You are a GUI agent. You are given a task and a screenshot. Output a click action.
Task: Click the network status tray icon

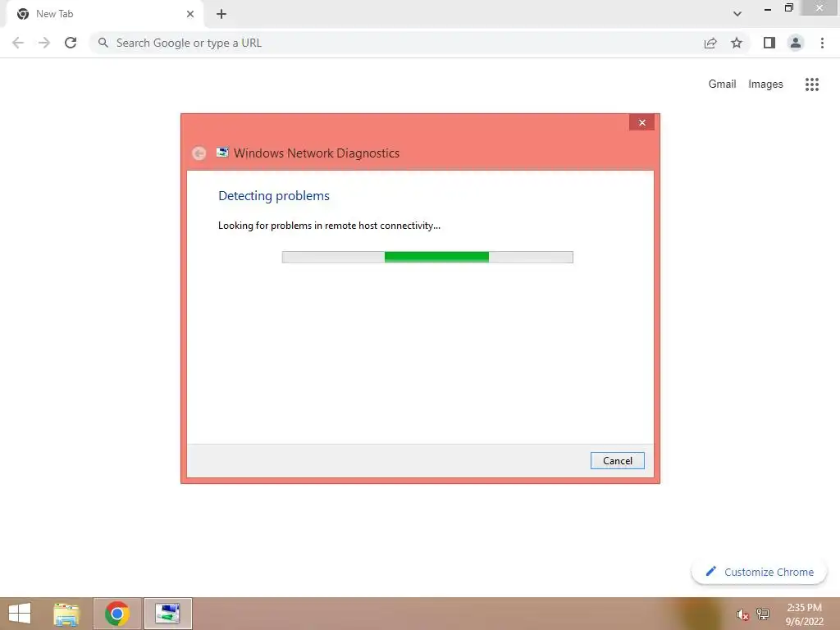[763, 614]
